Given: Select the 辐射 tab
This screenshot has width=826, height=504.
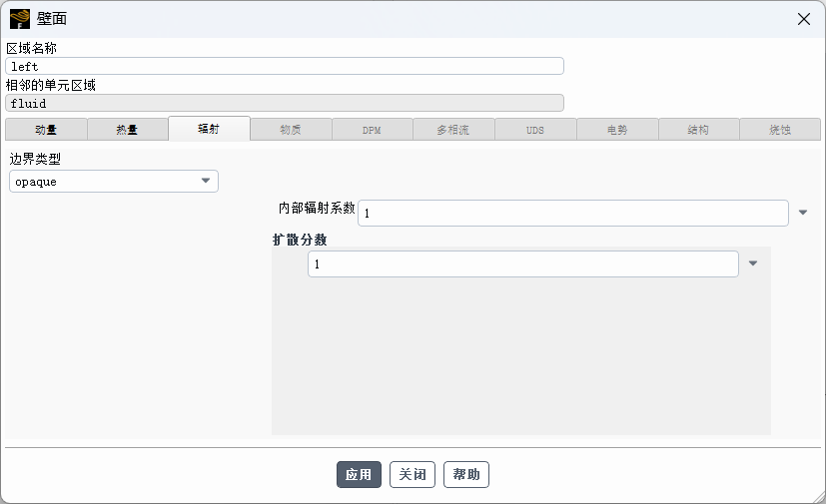Looking at the screenshot, I should click(209, 129).
